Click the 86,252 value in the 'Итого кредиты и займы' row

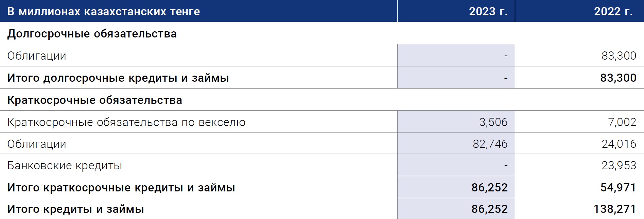[489, 209]
